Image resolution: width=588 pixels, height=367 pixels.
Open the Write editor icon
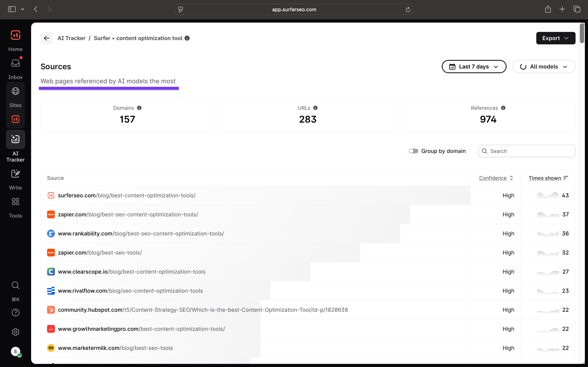click(16, 174)
